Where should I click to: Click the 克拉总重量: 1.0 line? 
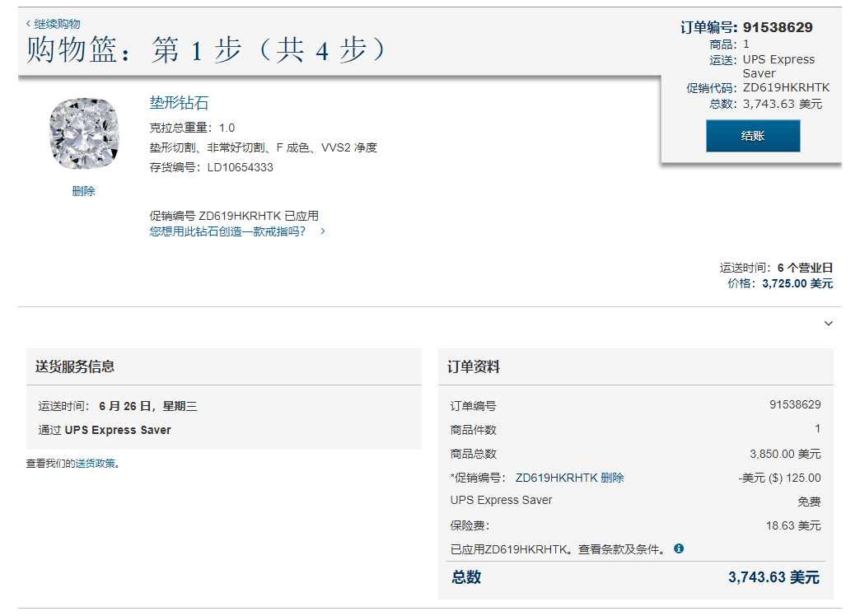click(192, 128)
